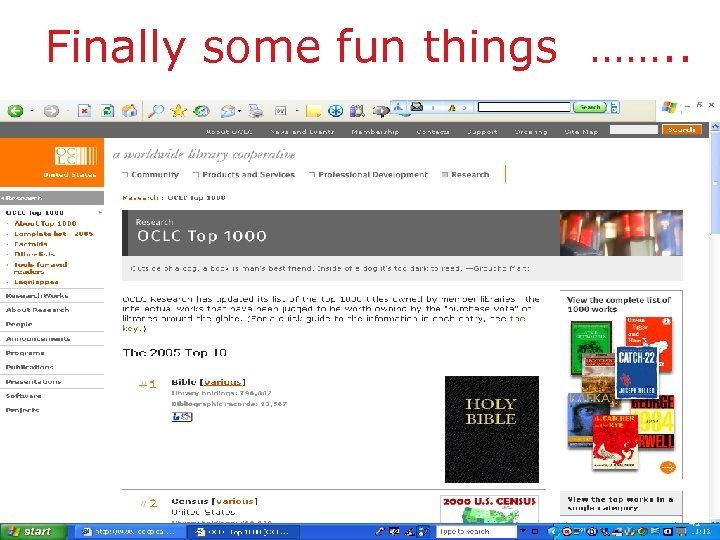Click the 2000 U.S. Census cover image
Viewport: 720px width, 540px height.
489,509
